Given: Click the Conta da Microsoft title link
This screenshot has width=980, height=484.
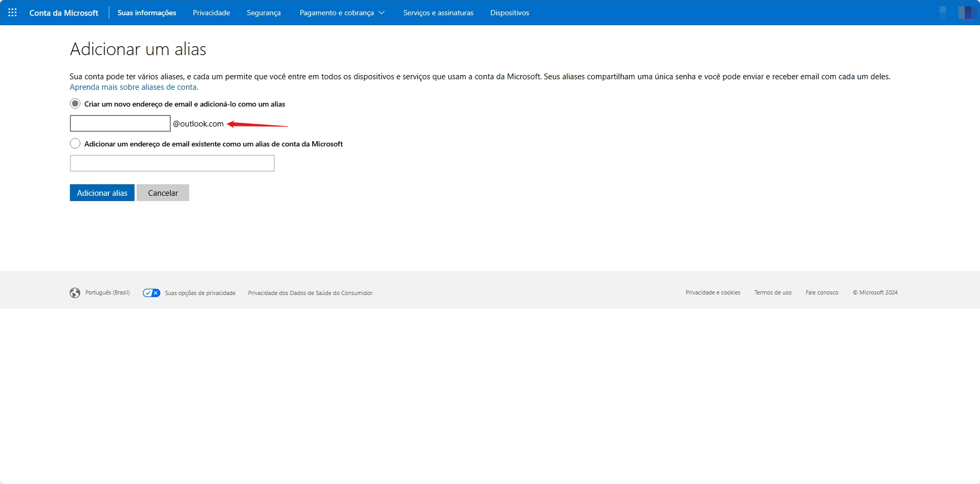Looking at the screenshot, I should pos(64,13).
